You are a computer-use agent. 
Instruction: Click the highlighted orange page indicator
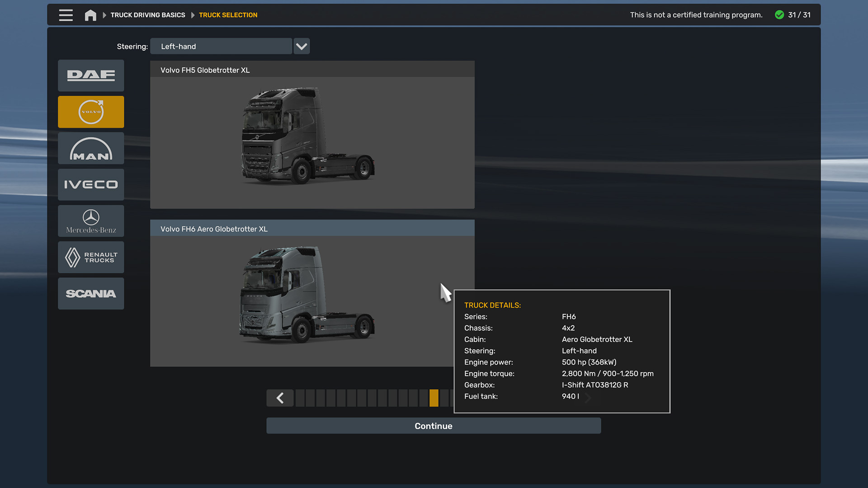tap(434, 398)
